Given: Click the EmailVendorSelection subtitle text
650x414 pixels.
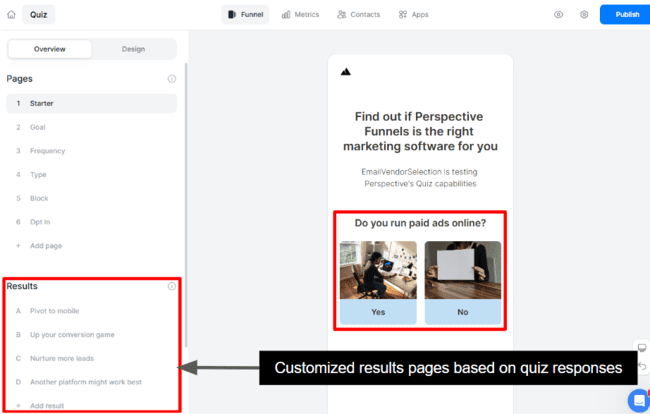Looking at the screenshot, I should [420, 178].
